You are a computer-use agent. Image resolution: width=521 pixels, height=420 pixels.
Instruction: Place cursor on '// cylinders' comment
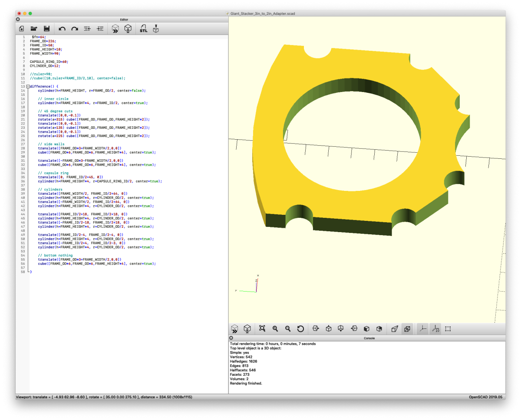click(50, 190)
